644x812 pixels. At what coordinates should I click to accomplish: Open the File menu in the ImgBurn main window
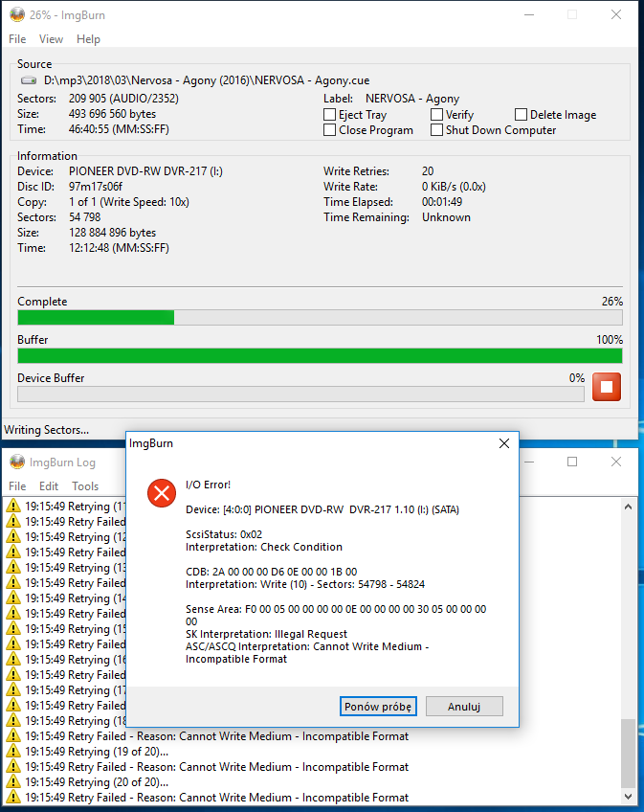click(17, 39)
